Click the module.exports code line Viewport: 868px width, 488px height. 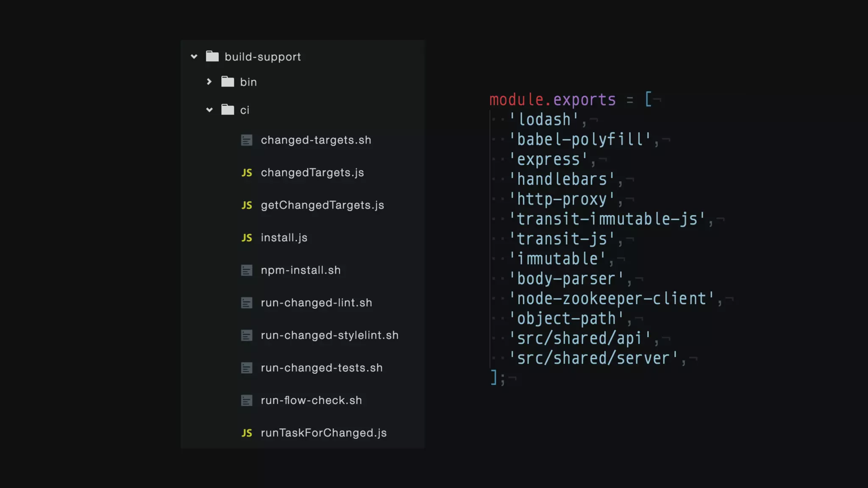(x=553, y=100)
